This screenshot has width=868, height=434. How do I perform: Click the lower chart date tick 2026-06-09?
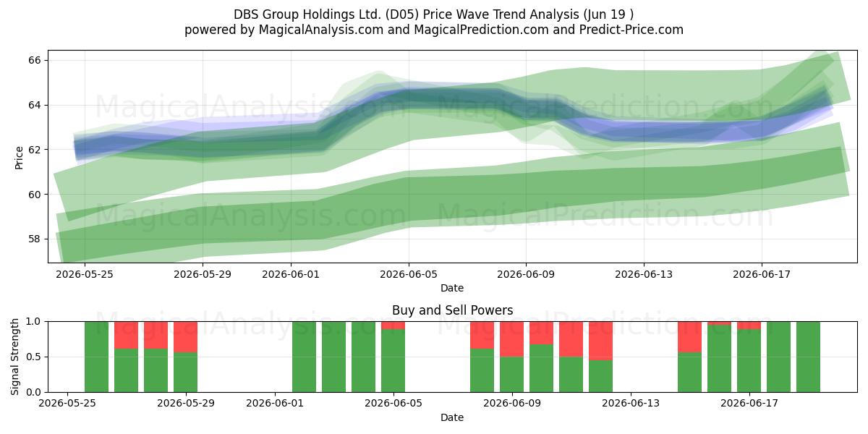click(512, 404)
